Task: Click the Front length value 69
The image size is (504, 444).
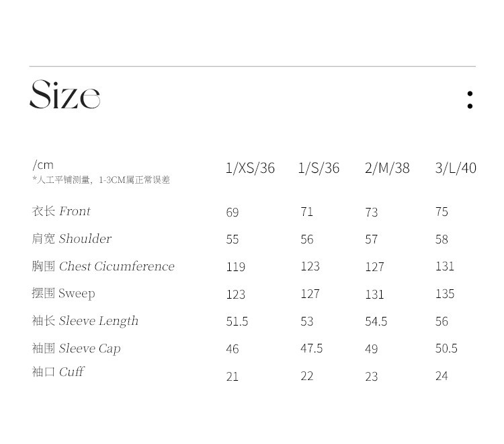Action: (x=233, y=213)
